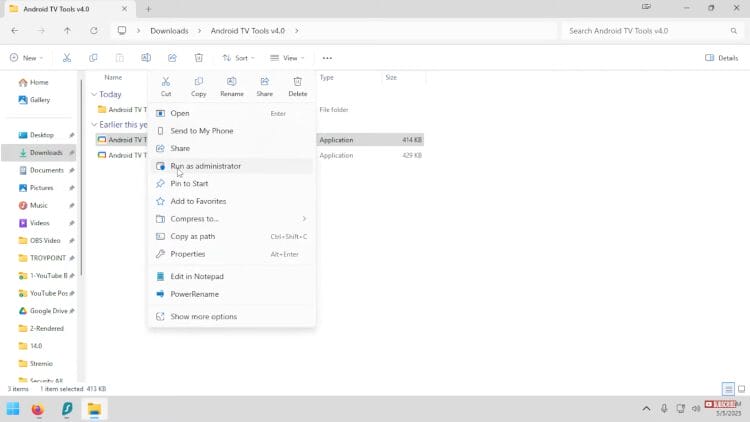Collapse the Today group
This screenshot has width=750, height=422.
(94, 94)
